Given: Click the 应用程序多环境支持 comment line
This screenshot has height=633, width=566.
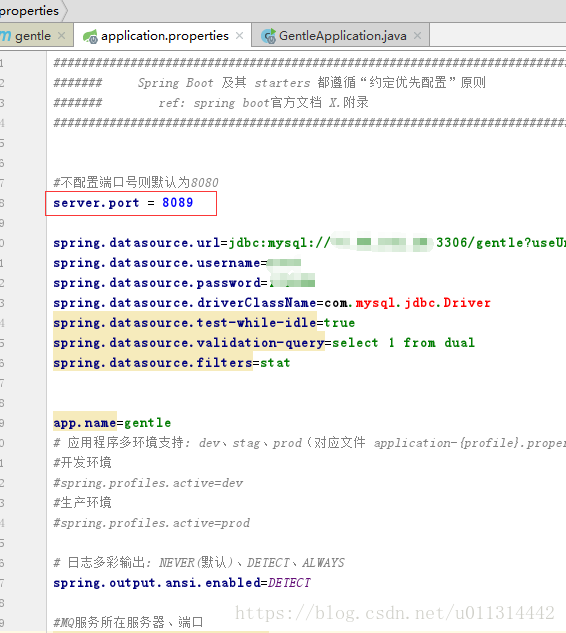Looking at the screenshot, I should click(x=310, y=443).
